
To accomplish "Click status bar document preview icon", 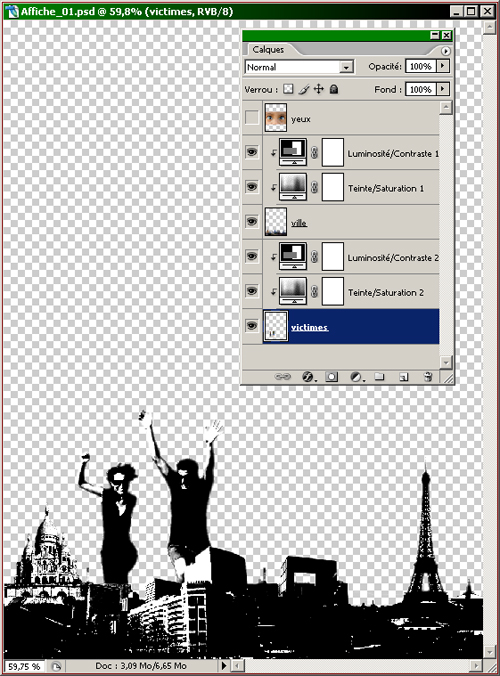I will click(56, 666).
